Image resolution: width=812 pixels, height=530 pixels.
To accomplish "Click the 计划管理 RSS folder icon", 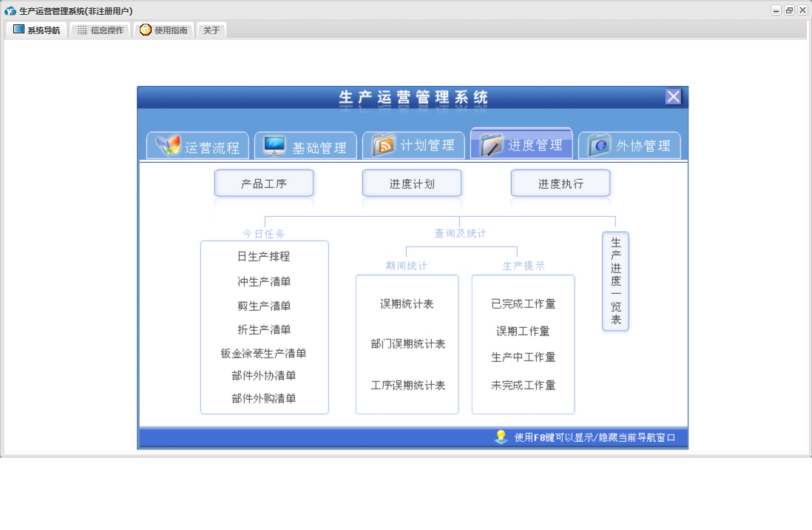I will pyautogui.click(x=384, y=145).
